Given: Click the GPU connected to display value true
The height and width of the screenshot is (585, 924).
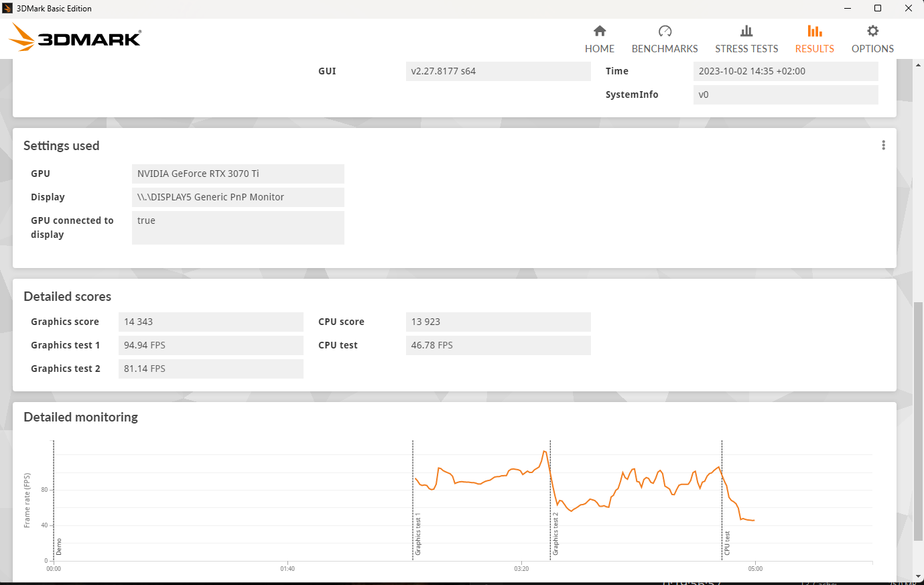Looking at the screenshot, I should pyautogui.click(x=238, y=228).
